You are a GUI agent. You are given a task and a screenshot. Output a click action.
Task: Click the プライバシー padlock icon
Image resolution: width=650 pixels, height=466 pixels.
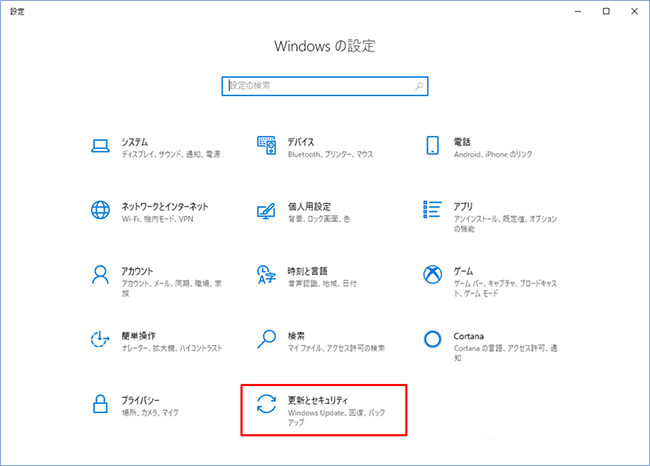coord(100,404)
